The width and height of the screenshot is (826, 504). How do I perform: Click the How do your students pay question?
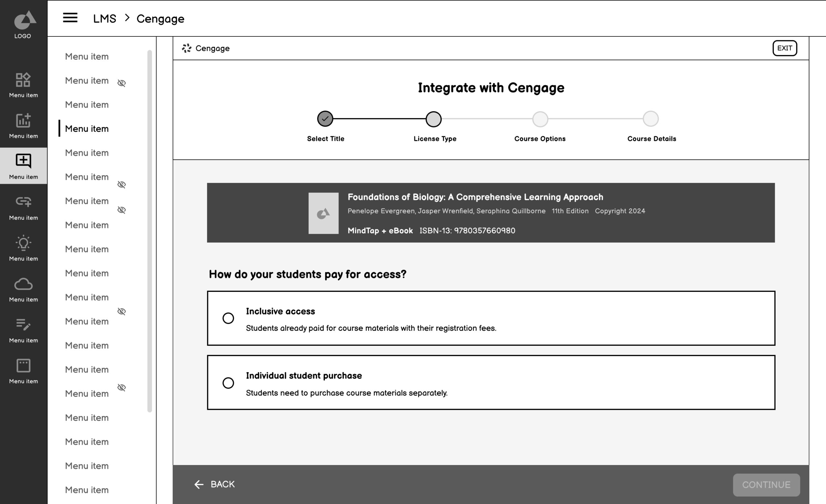307,274
